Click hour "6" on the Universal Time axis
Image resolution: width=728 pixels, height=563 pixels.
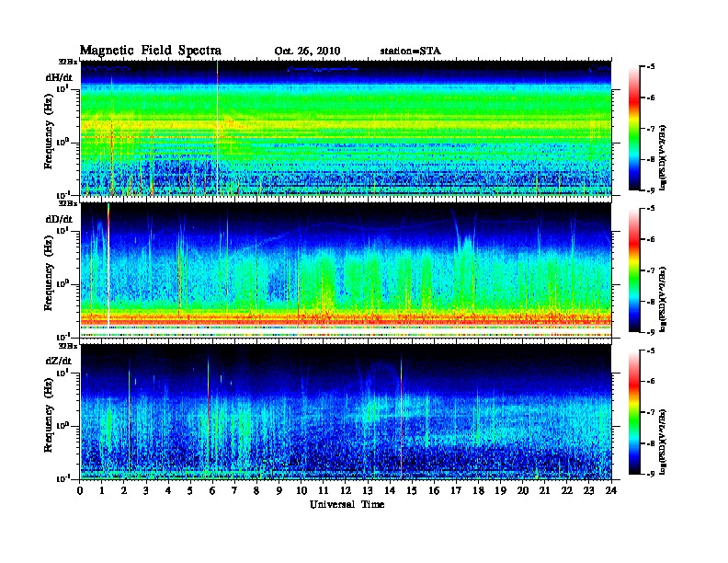pos(212,490)
